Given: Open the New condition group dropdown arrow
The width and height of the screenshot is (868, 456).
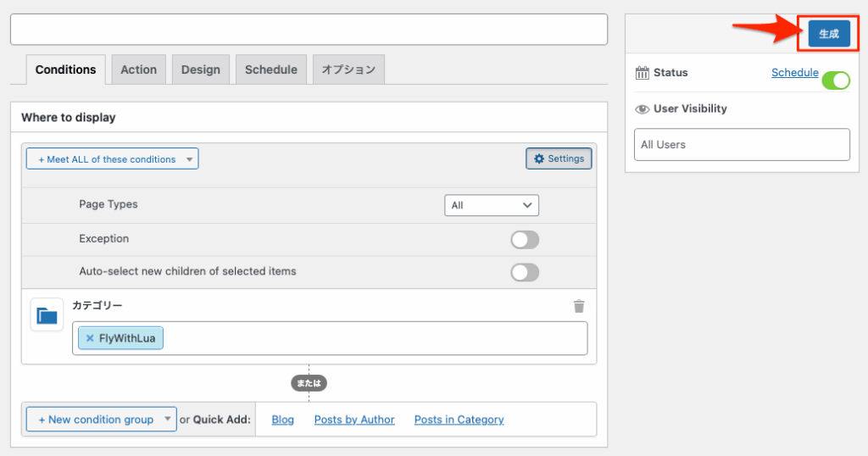Looking at the screenshot, I should coord(167,419).
